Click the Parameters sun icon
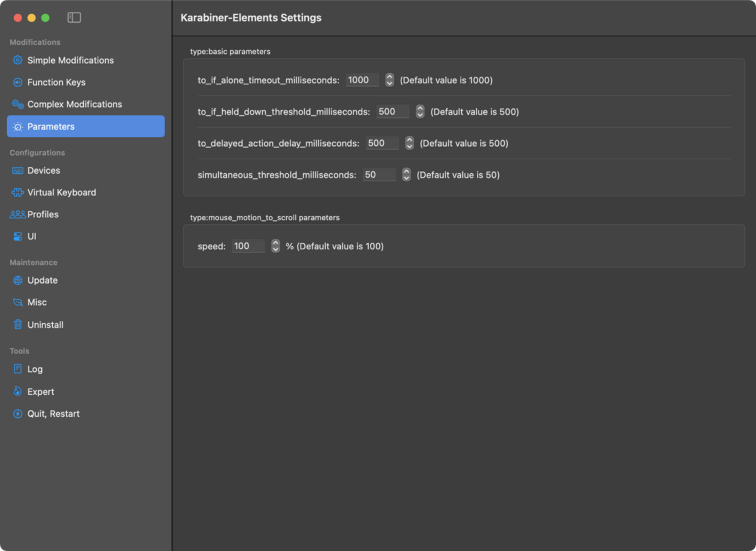756x551 pixels. click(x=17, y=126)
